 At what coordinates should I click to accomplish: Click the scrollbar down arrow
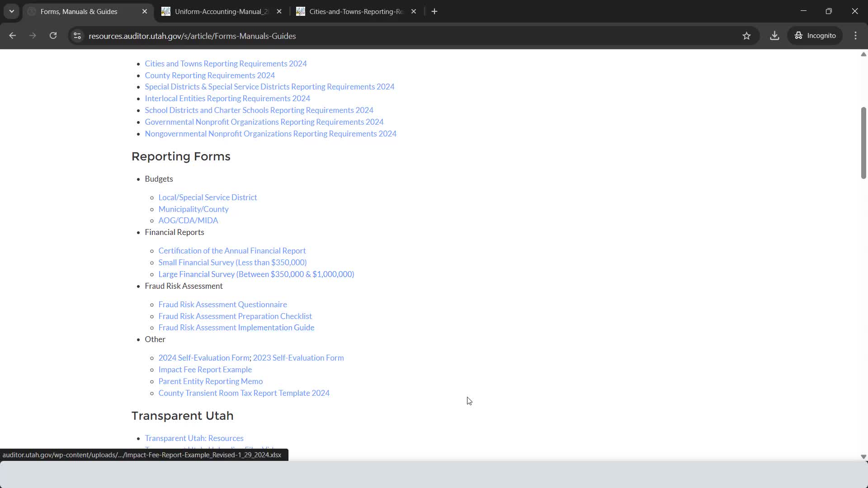(863, 457)
